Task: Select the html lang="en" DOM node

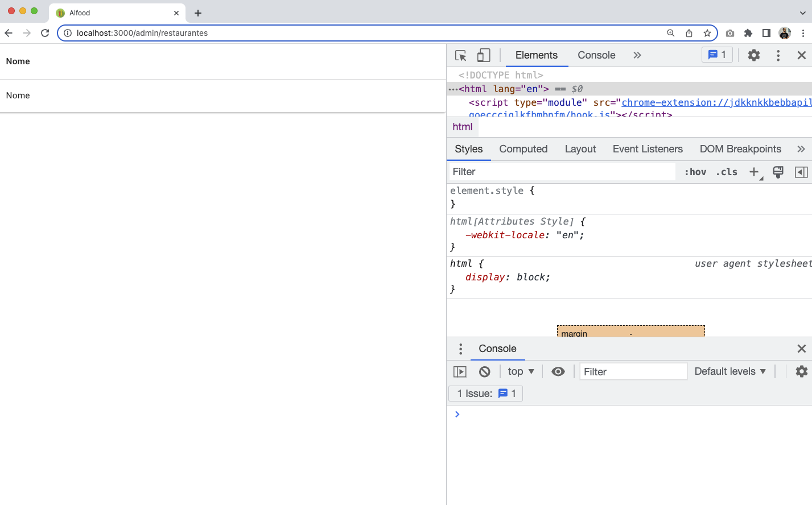Action: [504, 89]
